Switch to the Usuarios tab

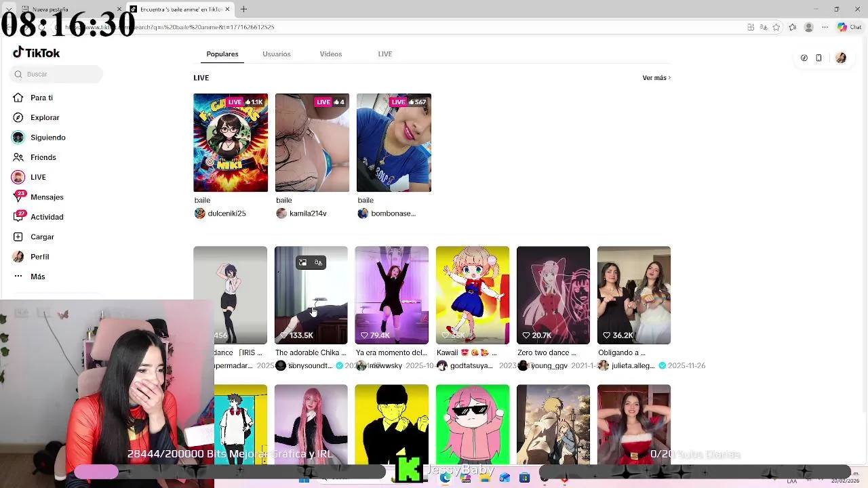coord(277,54)
